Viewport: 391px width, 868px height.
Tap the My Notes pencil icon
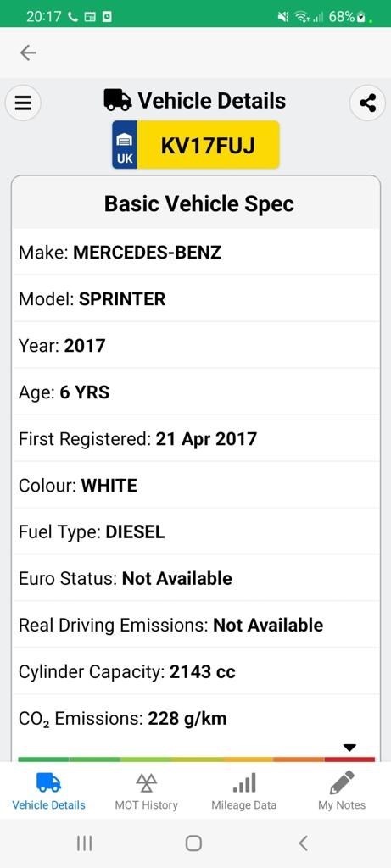tap(342, 782)
